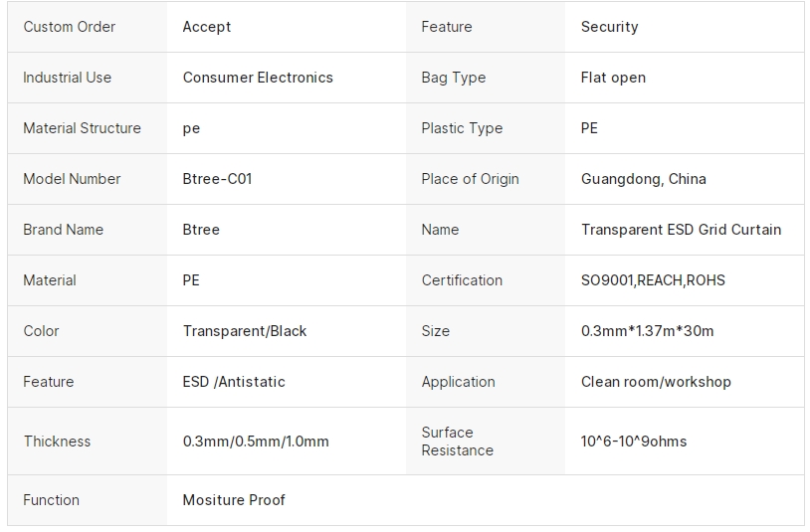This screenshot has height=532, width=810.
Task: Click the ESD /Antistatic feature value
Action: tap(234, 382)
